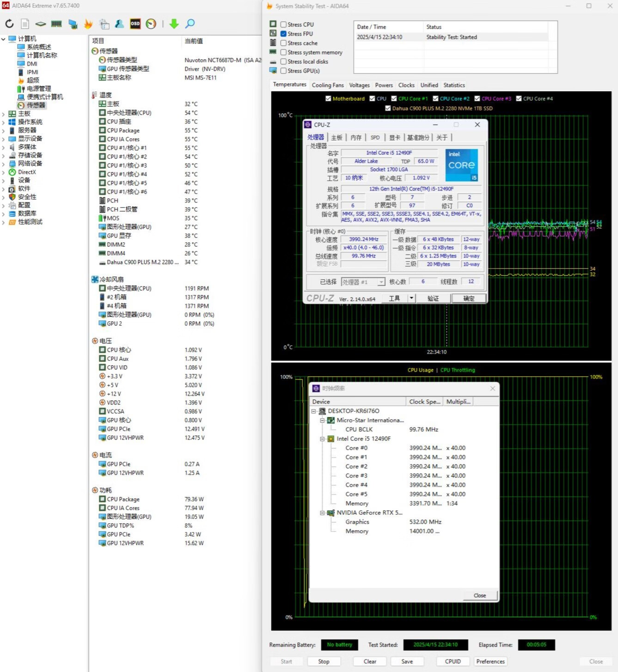Click the memory module benchmark toolbar icon
This screenshot has height=672, width=618.
56,24
